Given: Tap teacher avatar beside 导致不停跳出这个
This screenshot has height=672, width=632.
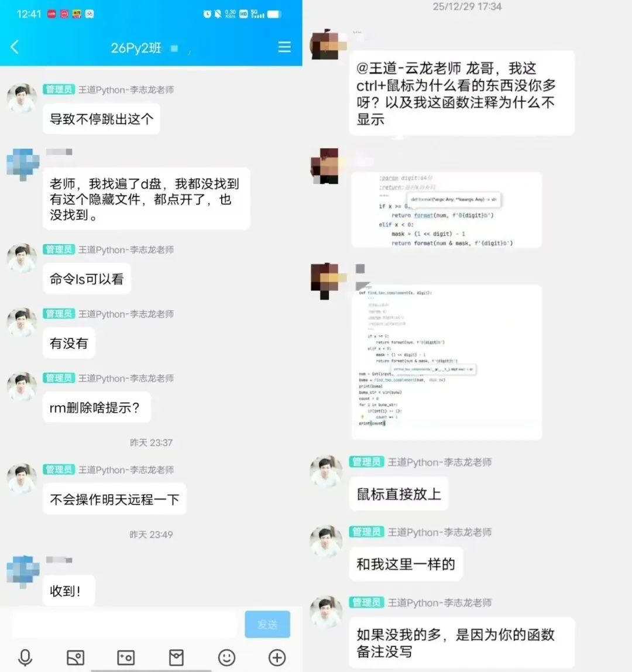Looking at the screenshot, I should click(x=22, y=98).
